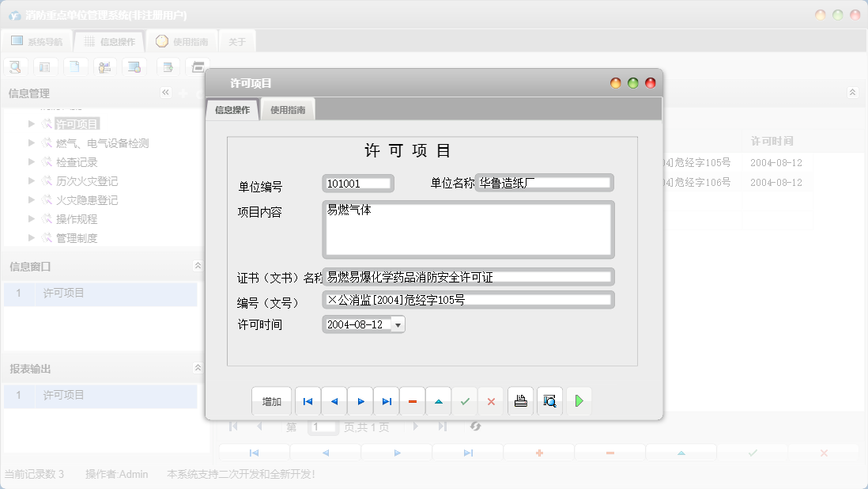The image size is (868, 489).
Task: Open print preview in the 许可项目 dialog
Action: [549, 401]
